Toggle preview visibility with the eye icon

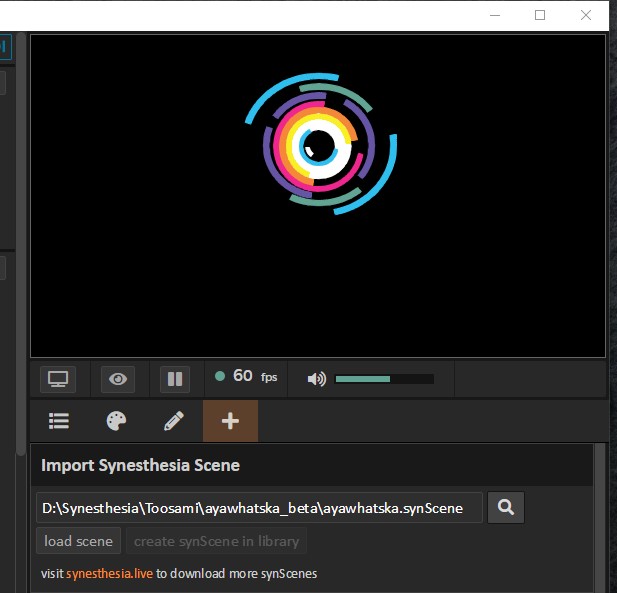[x=118, y=379]
